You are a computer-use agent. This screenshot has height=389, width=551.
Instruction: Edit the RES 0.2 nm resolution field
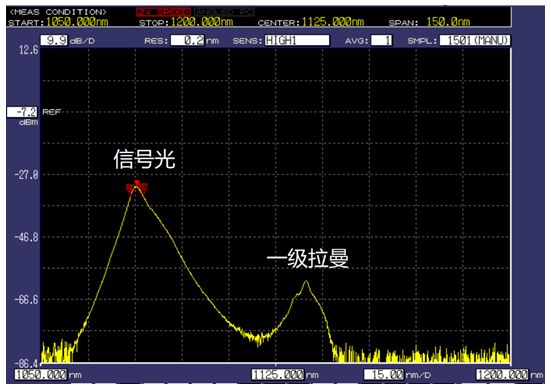click(187, 40)
